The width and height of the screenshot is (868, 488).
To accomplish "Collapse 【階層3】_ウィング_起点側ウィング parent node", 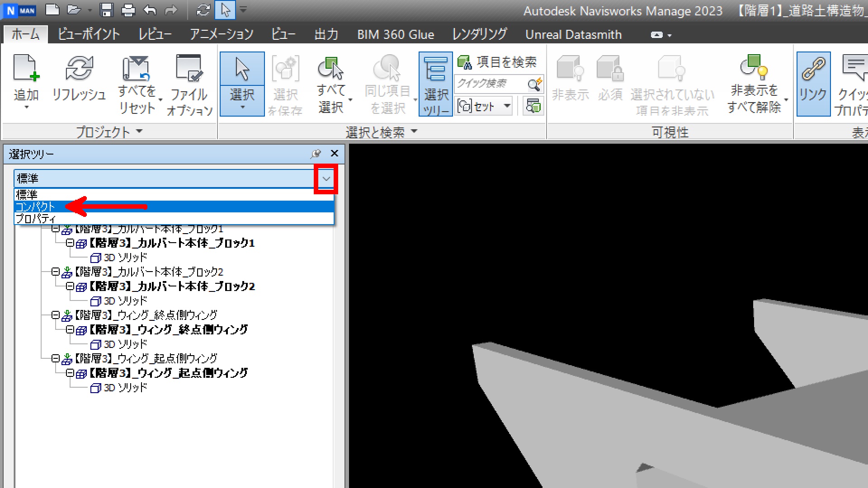I will pos(55,359).
